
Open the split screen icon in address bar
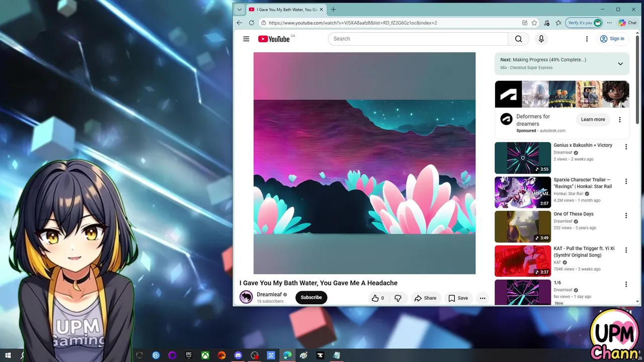pyautogui.click(x=525, y=23)
